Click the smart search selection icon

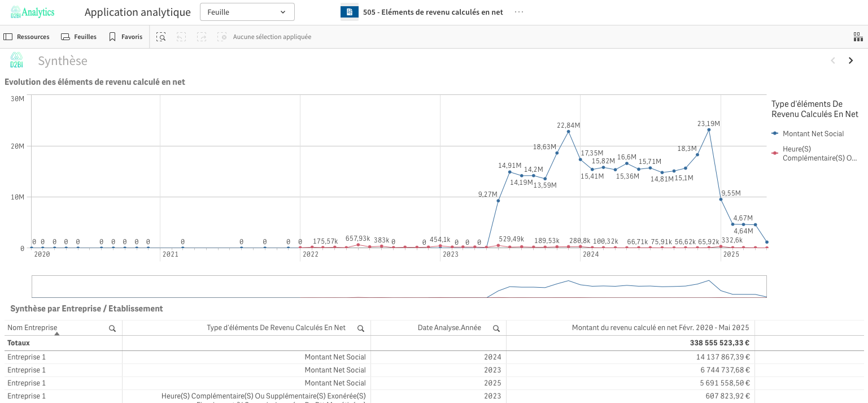161,37
